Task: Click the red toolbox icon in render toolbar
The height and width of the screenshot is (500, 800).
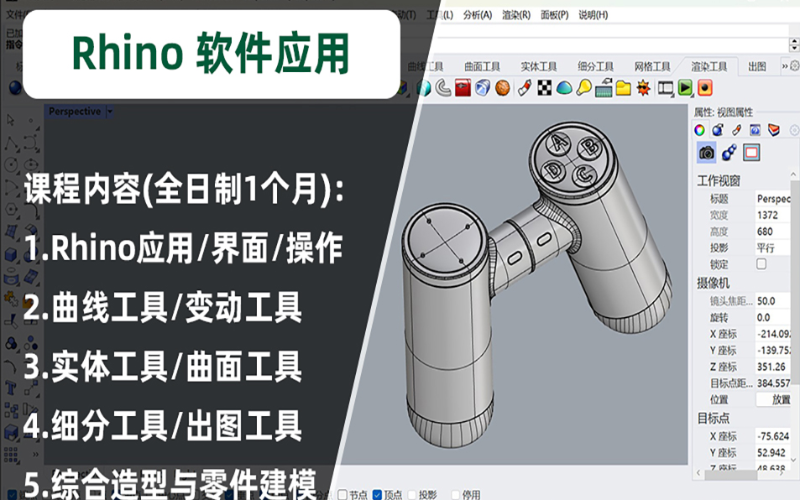Action: [x=462, y=88]
